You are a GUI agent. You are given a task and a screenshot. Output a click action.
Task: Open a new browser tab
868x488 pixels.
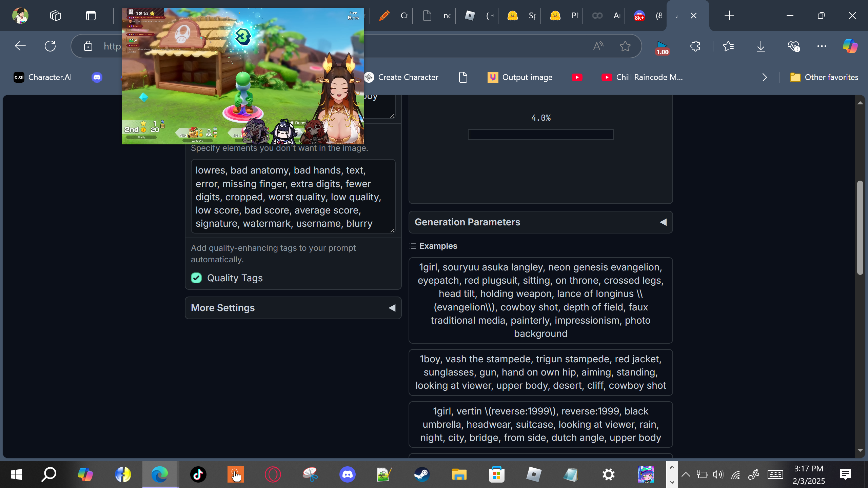pos(729,16)
